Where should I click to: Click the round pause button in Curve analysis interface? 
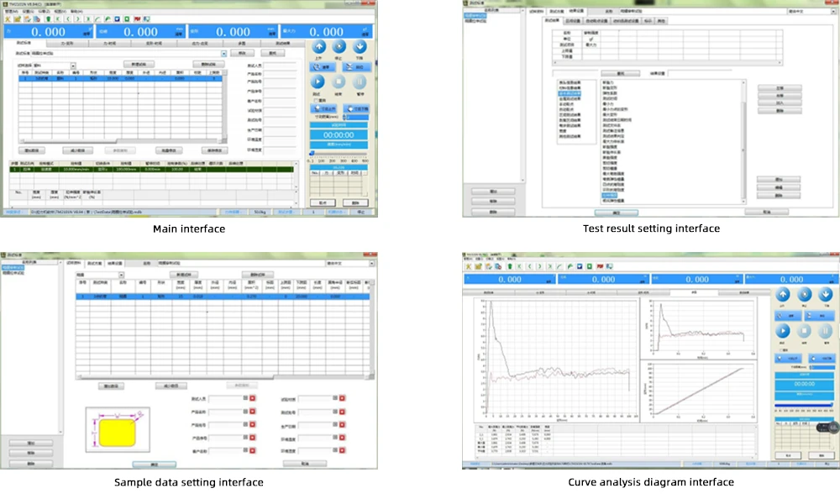(825, 331)
